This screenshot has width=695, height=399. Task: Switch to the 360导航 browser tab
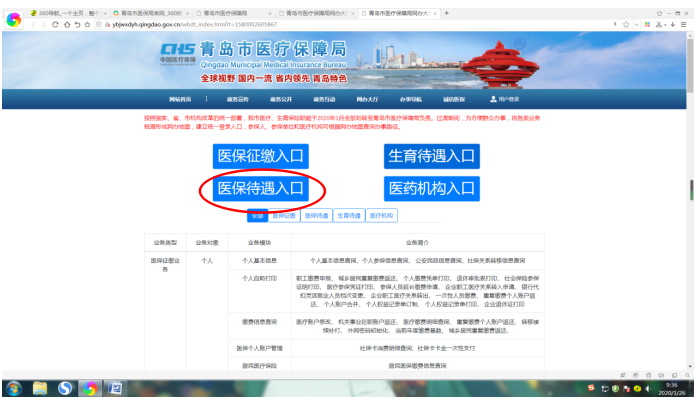tap(68, 13)
